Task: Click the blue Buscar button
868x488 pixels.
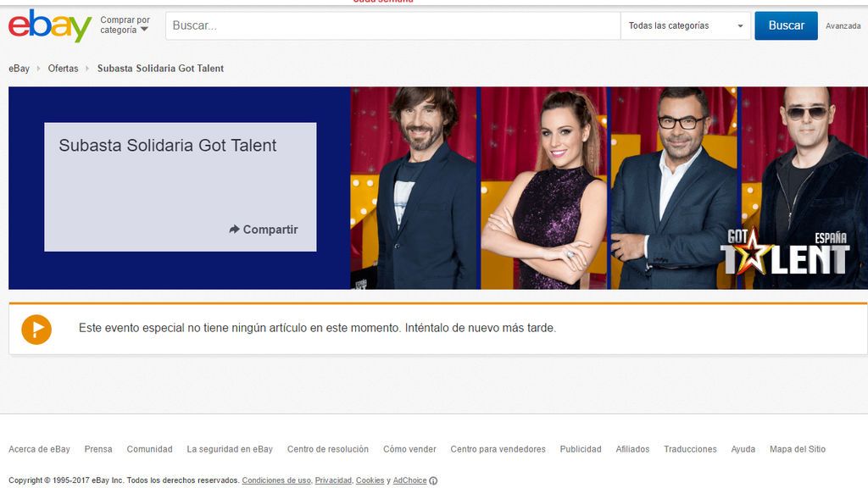Action: (786, 25)
